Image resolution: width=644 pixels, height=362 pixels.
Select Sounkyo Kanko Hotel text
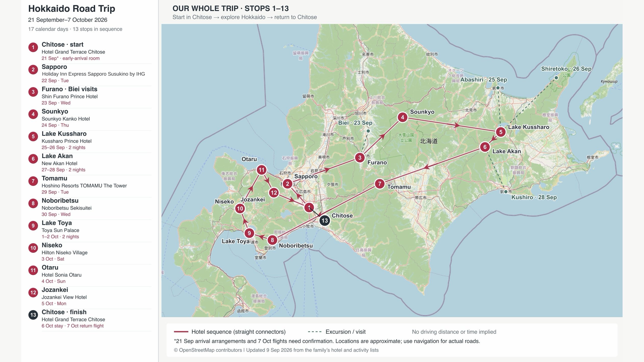[66, 119]
